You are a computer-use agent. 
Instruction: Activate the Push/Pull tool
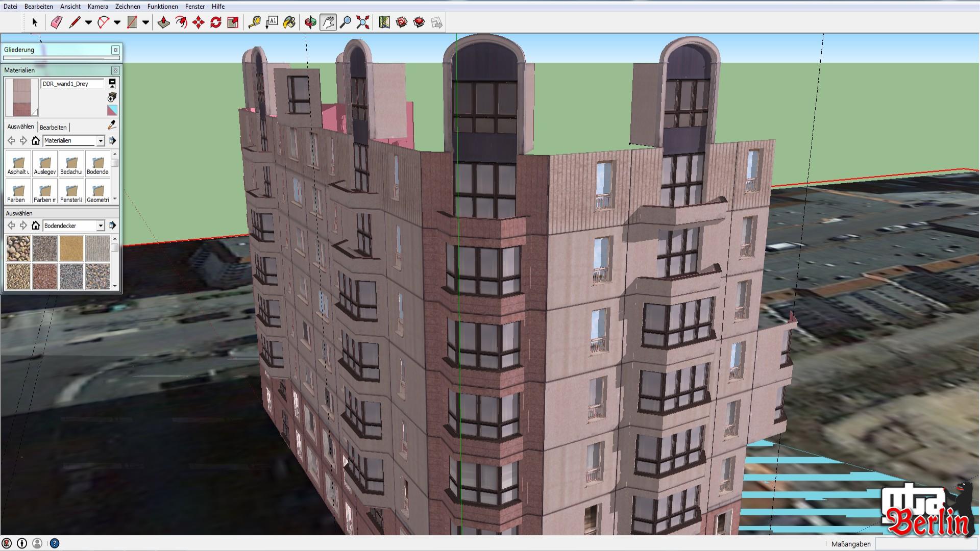[x=163, y=22]
